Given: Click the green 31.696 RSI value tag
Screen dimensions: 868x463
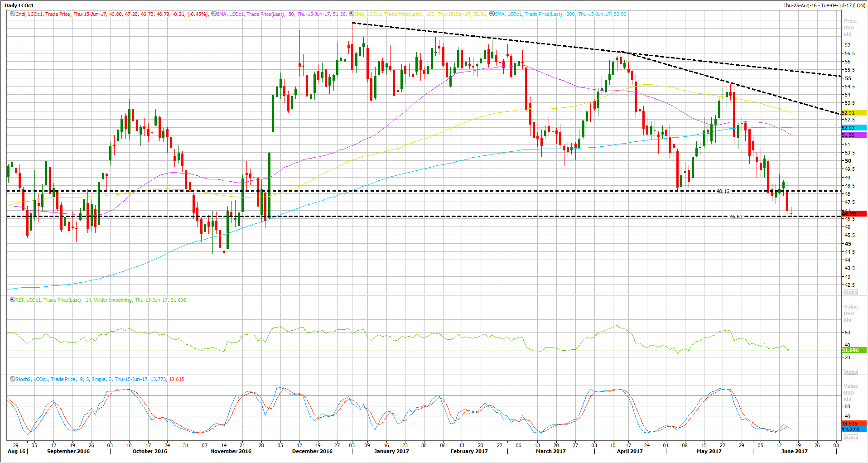Looking at the screenshot, I should point(854,350).
